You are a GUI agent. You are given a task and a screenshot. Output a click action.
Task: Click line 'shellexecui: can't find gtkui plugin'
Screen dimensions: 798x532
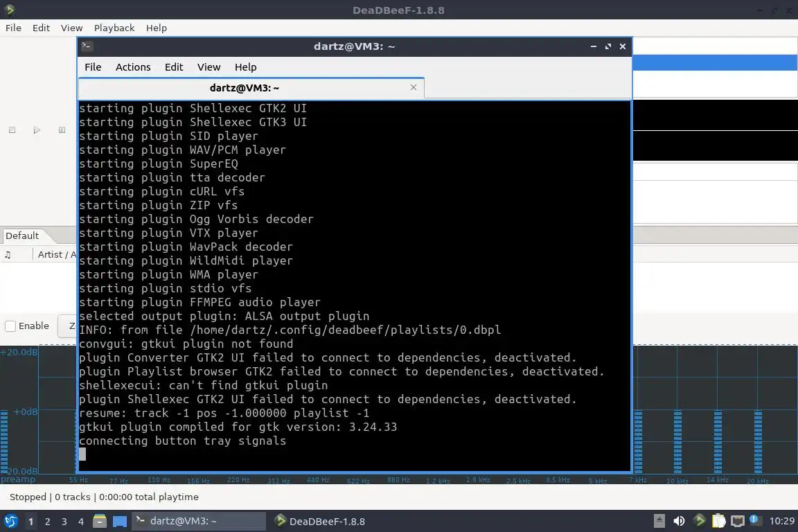pyautogui.click(x=203, y=385)
